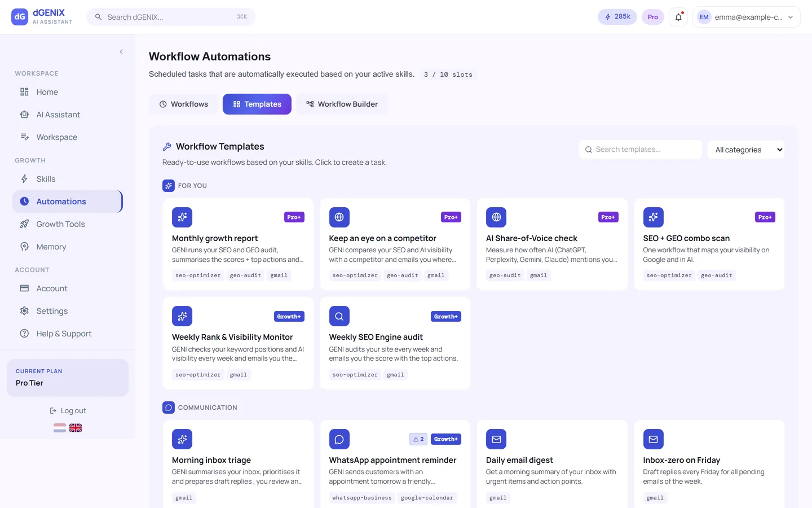Screen dimensions: 812x508
Task: Click the Communication section icon
Action: (169, 408)
